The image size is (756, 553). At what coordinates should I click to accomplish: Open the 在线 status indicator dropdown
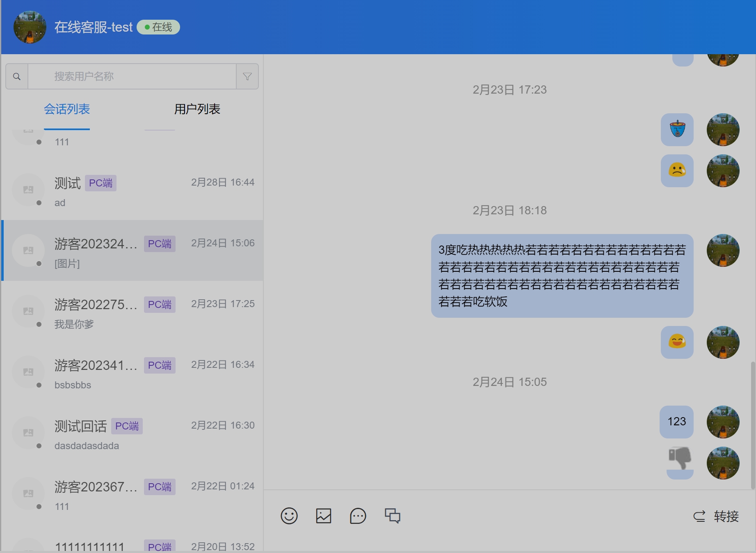[x=158, y=27]
